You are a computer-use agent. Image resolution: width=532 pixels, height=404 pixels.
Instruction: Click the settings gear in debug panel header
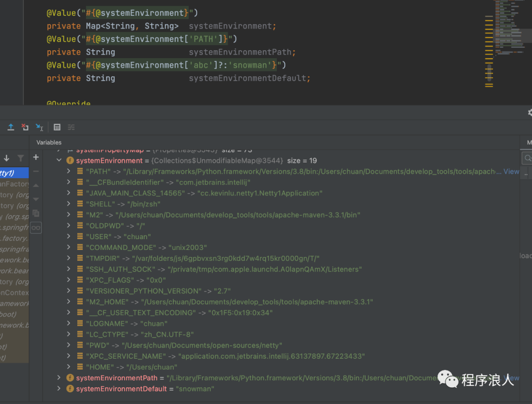coord(530,112)
